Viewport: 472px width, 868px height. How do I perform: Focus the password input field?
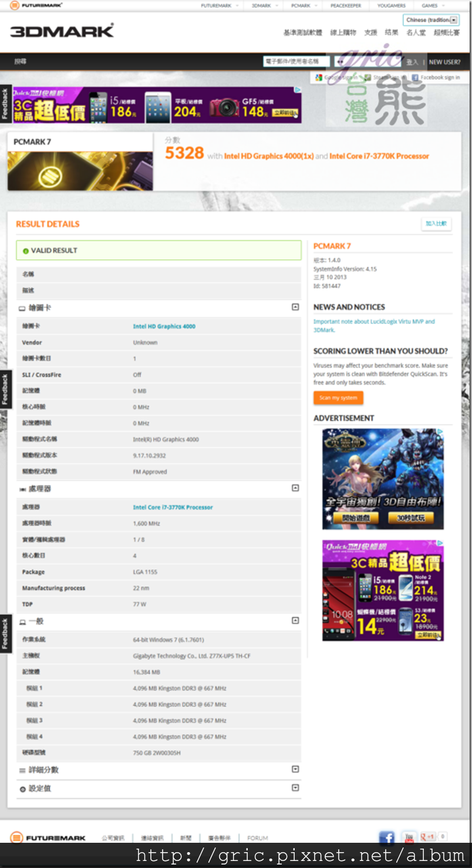pyautogui.click(x=367, y=61)
